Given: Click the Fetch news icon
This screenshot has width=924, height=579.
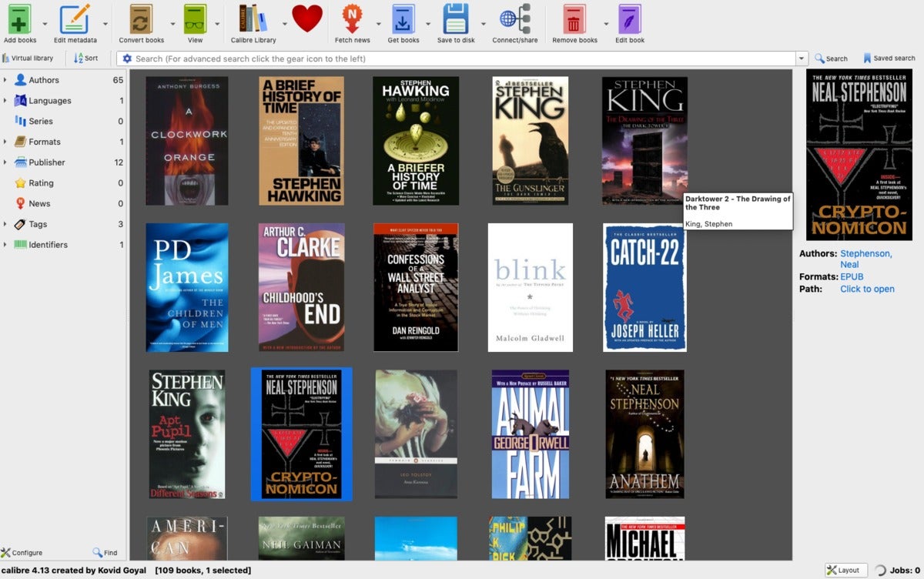Looking at the screenshot, I should pyautogui.click(x=352, y=18).
